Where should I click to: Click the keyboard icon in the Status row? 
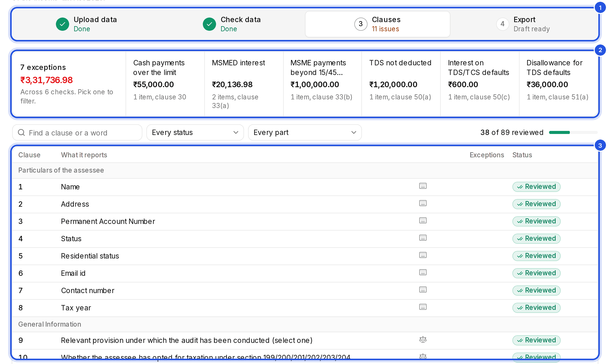(423, 238)
